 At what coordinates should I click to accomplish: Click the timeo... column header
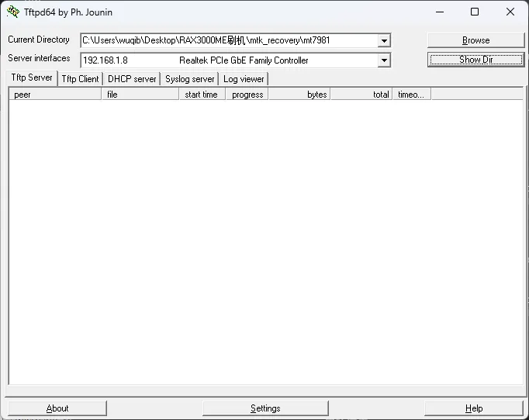[412, 95]
